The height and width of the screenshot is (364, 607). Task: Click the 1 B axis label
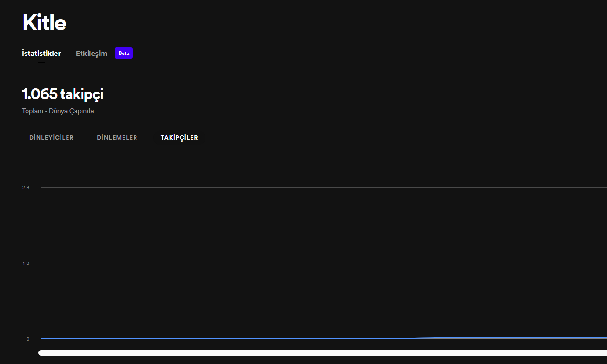(x=26, y=263)
